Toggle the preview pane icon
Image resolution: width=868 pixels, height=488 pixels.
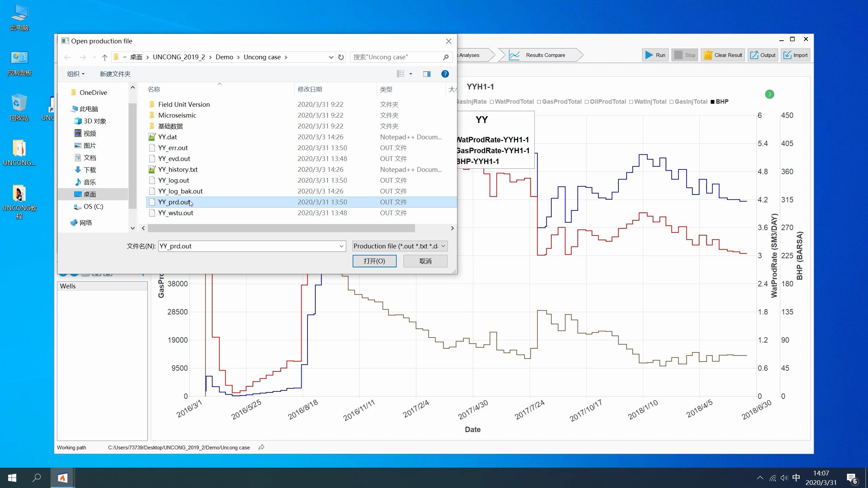(427, 74)
